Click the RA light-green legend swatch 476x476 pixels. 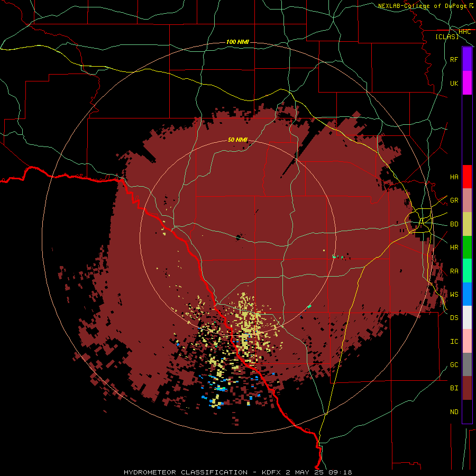tap(467, 271)
